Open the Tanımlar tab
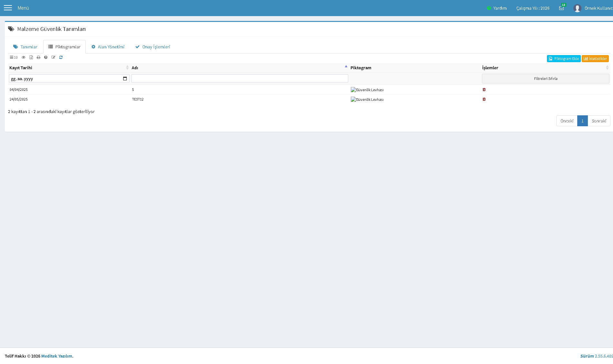Screen dimensions: 613x364 25,47
